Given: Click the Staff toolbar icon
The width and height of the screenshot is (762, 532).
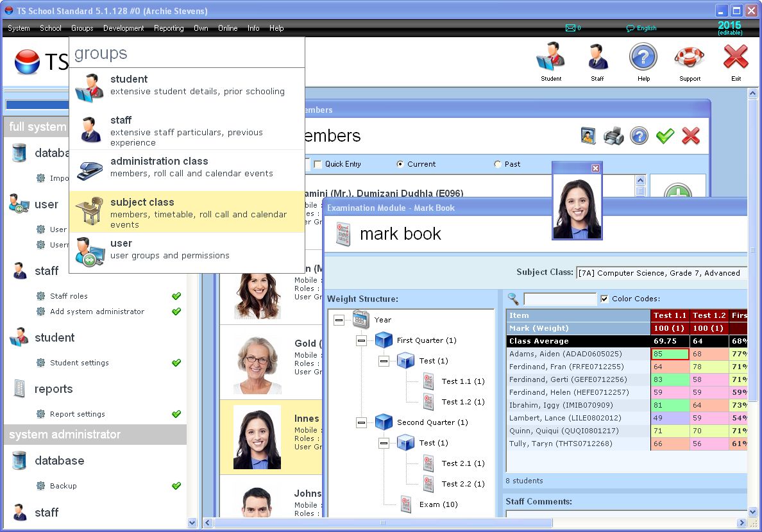Looking at the screenshot, I should (597, 60).
